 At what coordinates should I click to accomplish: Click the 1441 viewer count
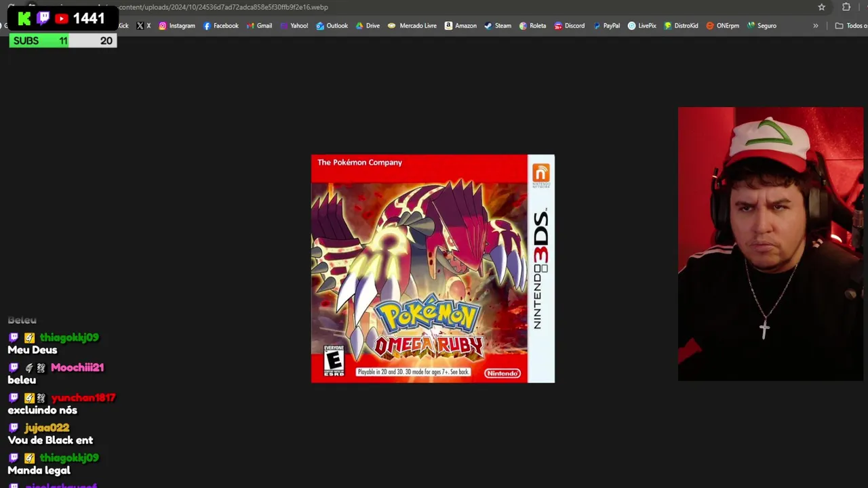coord(89,18)
